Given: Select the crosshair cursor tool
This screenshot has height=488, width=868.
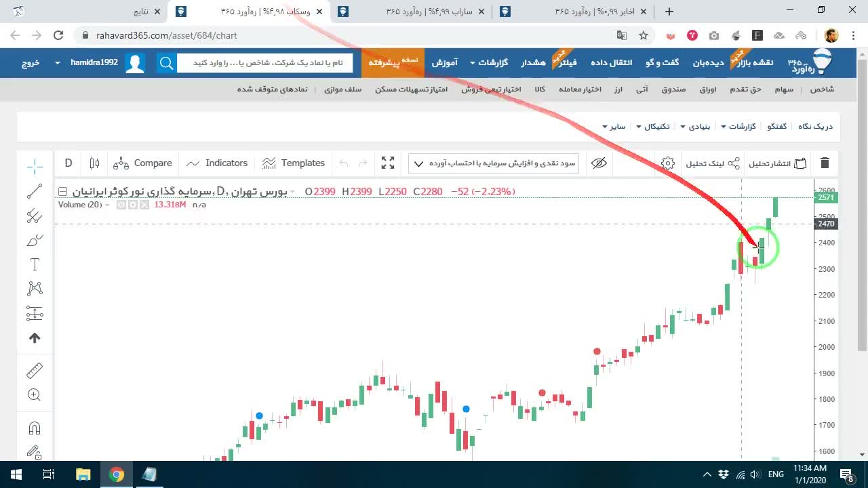Looking at the screenshot, I should (35, 166).
